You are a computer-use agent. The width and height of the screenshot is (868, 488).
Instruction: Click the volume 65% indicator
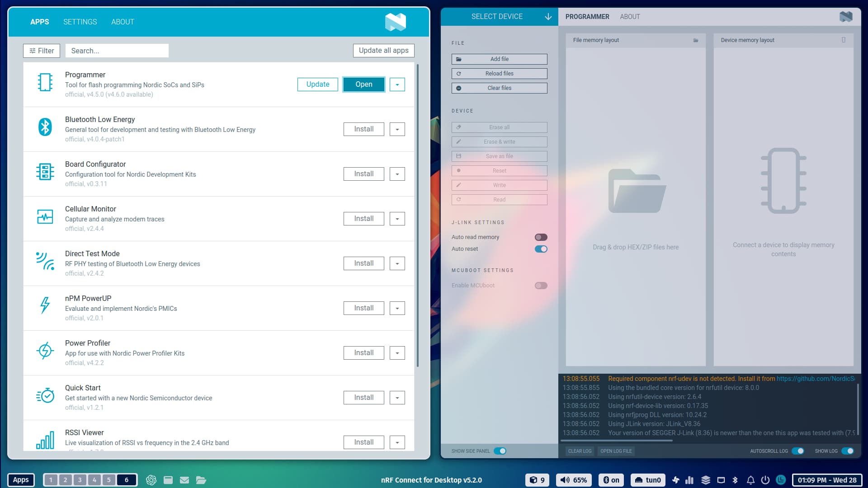click(574, 480)
